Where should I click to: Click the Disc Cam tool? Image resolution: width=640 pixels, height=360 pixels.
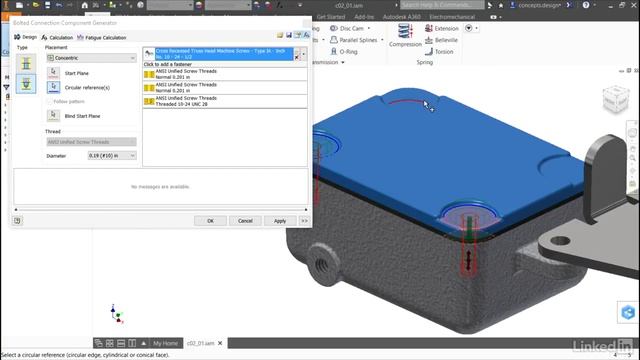click(347, 28)
